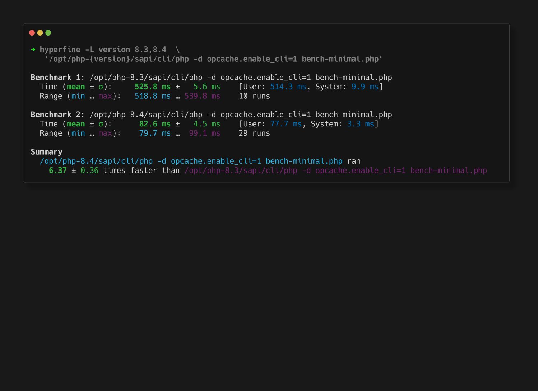Click the User time '514.3 ms'
Viewport: 538px width, 392px height.
pos(288,87)
